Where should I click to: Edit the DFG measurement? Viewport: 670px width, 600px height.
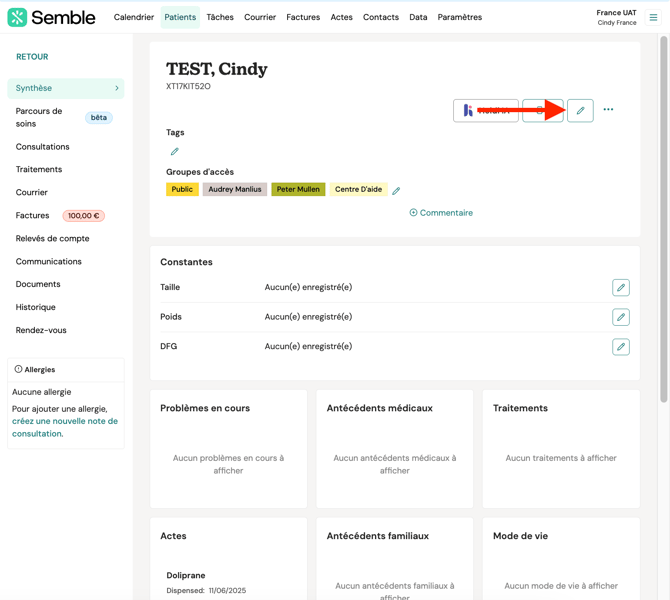[x=621, y=347]
